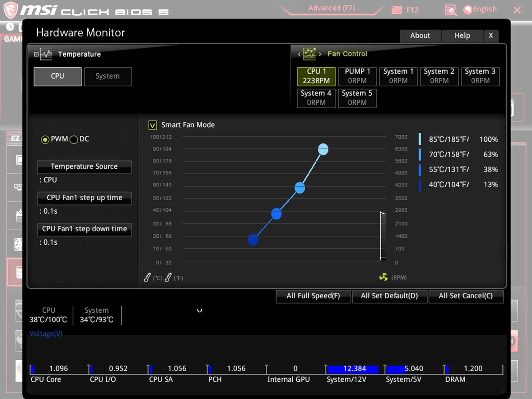Click the English language globe icon

pyautogui.click(x=468, y=10)
